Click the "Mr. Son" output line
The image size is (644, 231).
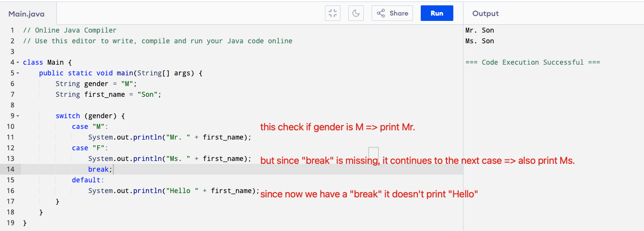coord(480,30)
